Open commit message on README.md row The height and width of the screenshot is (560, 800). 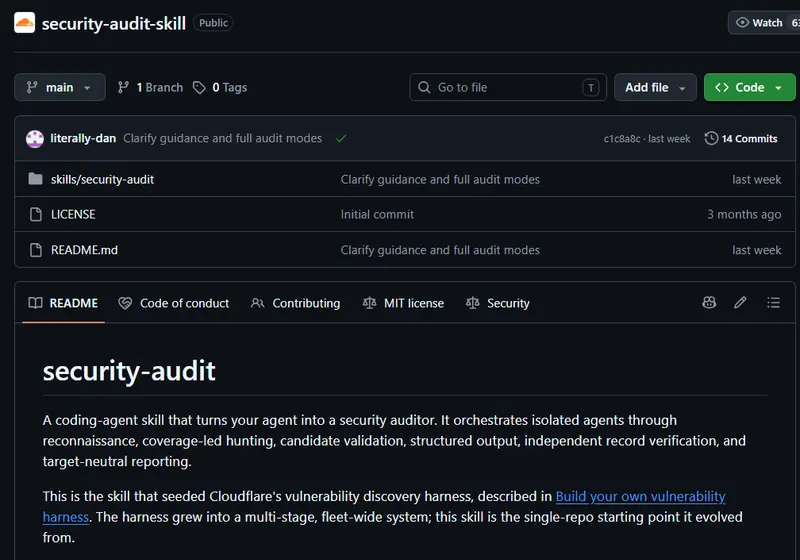pyautogui.click(x=440, y=250)
